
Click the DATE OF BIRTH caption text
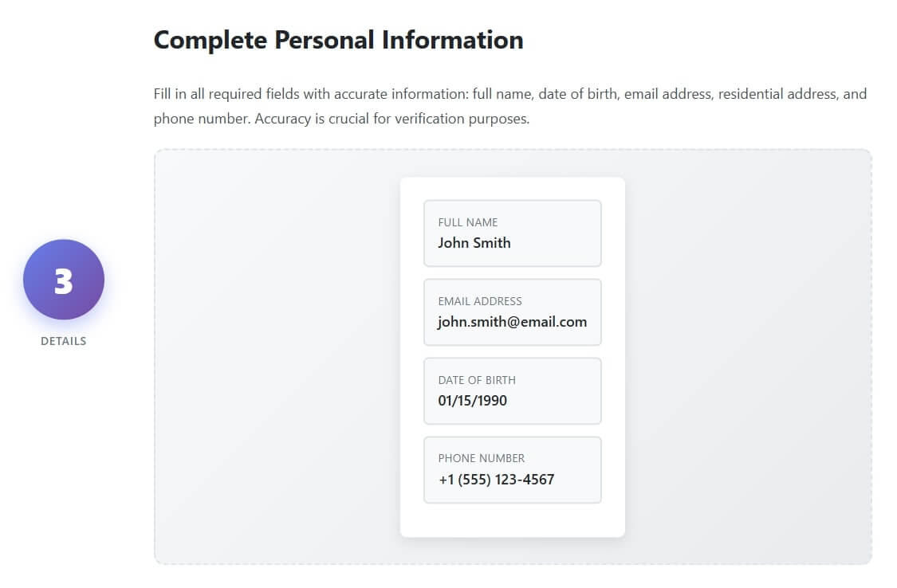[x=477, y=380]
